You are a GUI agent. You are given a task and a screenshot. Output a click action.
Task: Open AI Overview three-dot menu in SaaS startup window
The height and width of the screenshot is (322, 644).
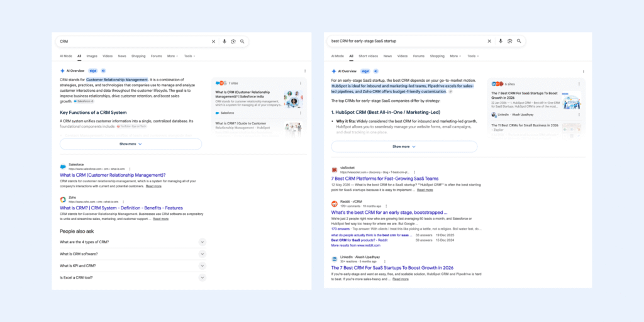pos(583,72)
